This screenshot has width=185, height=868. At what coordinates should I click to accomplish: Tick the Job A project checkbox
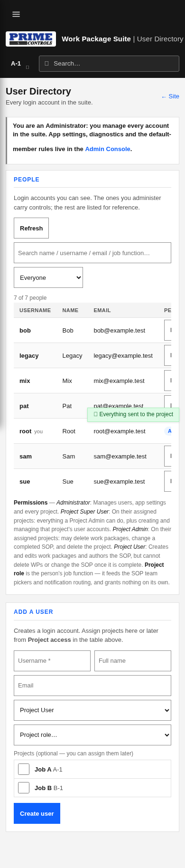pos(24,769)
